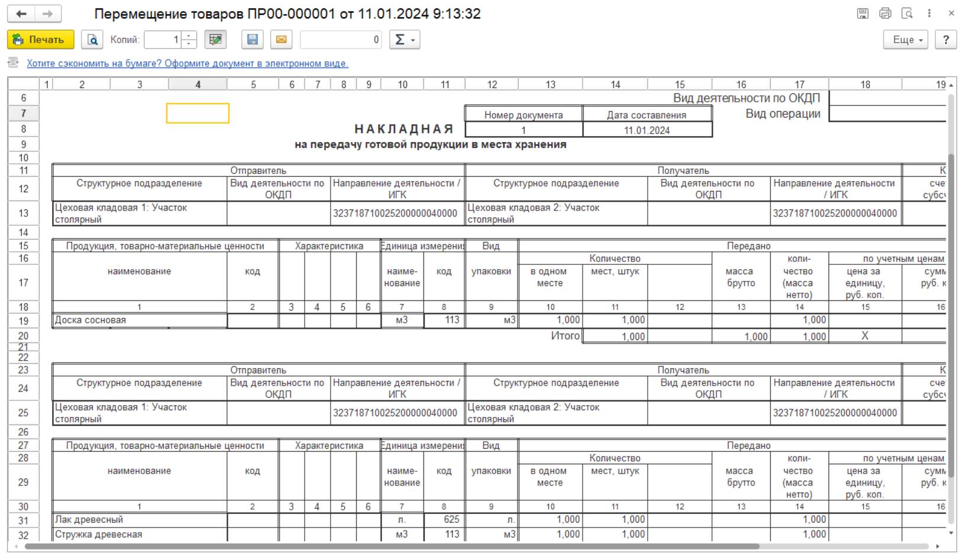Select the Доска сосновая cell
Viewport: 967px width, 560px height.
point(140,320)
